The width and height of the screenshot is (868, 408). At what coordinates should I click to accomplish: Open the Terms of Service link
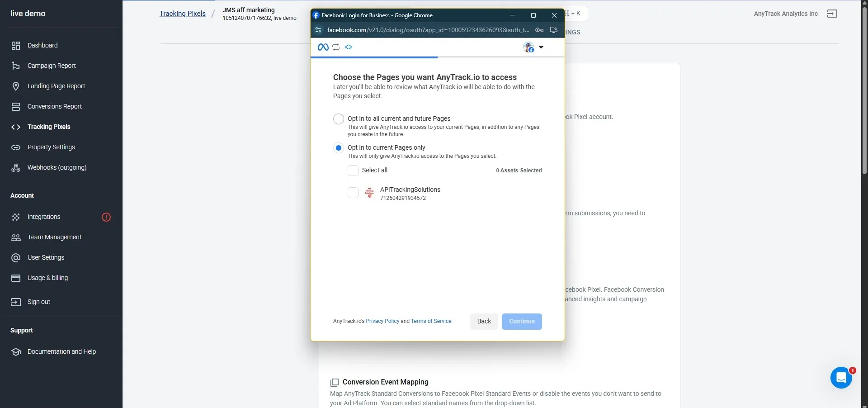click(431, 321)
